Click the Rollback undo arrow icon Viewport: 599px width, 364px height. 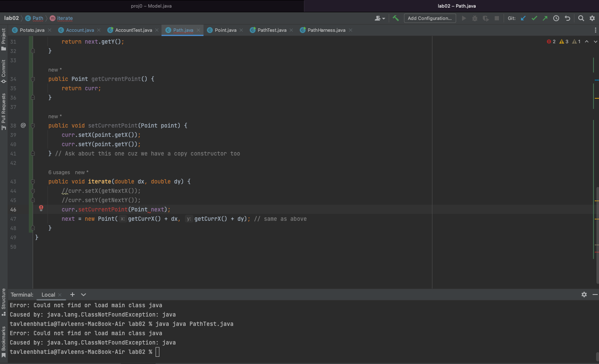pos(568,18)
